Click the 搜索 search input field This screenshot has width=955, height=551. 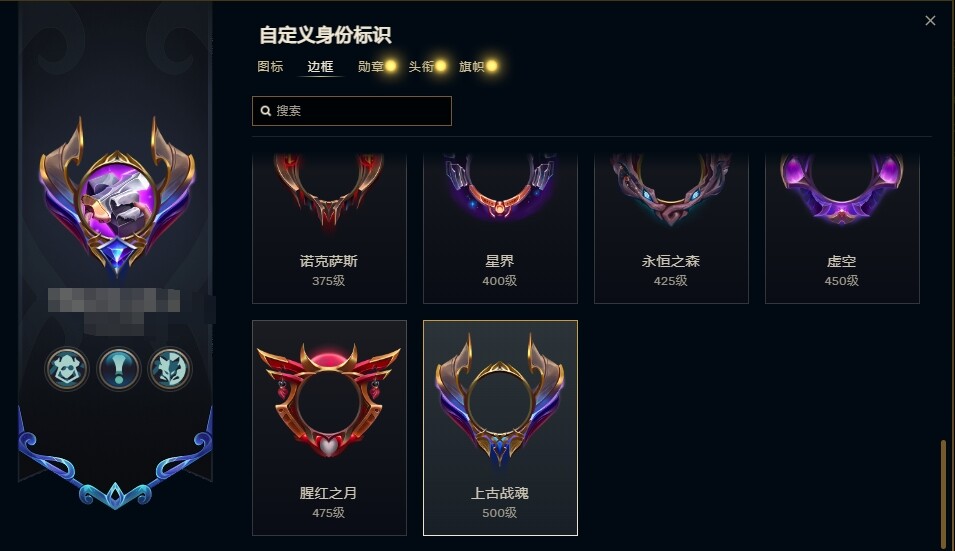click(352, 111)
